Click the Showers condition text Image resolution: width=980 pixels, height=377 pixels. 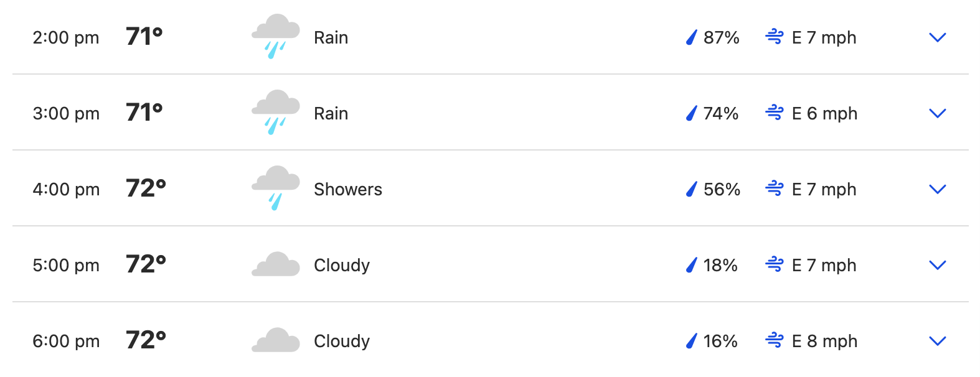[x=348, y=189]
